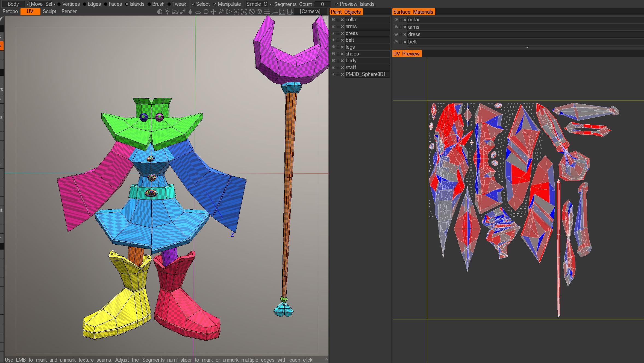Toggle the Preview Islands checkbox
Image resolution: width=644 pixels, height=363 pixels.
click(337, 4)
